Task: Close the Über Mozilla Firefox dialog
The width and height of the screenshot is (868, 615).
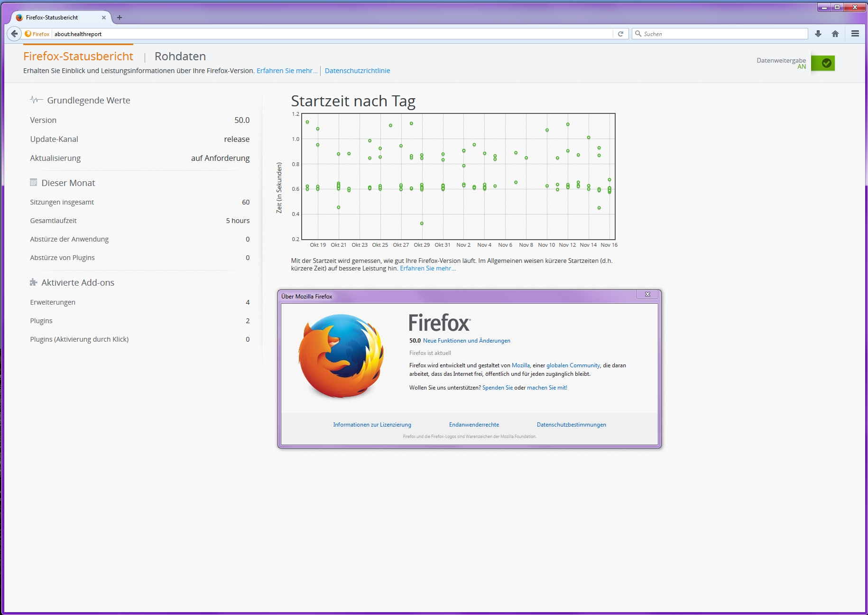Action: (x=647, y=294)
